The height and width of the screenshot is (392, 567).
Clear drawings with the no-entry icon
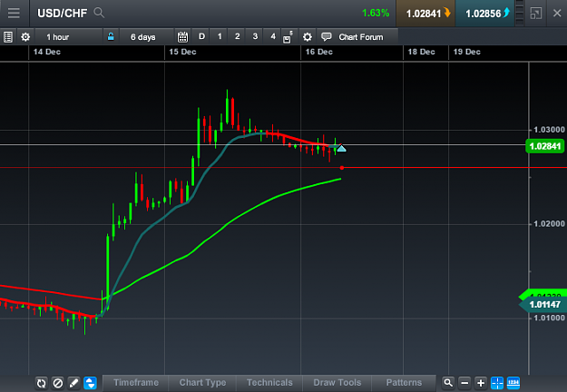[57, 383]
